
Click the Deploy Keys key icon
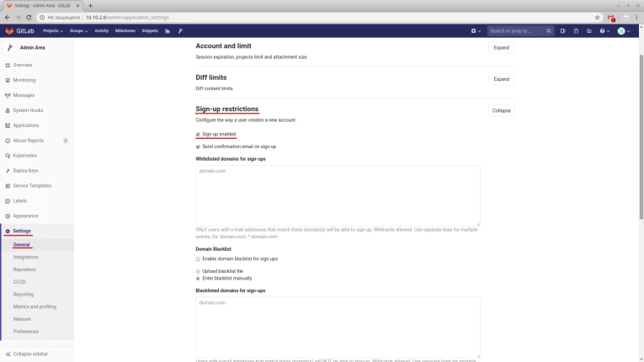point(8,171)
